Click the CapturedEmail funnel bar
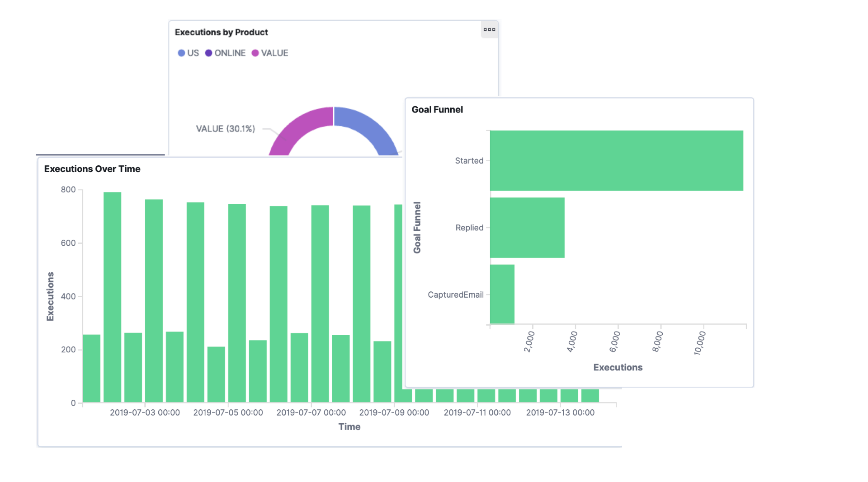The image size is (868, 482). coord(502,294)
